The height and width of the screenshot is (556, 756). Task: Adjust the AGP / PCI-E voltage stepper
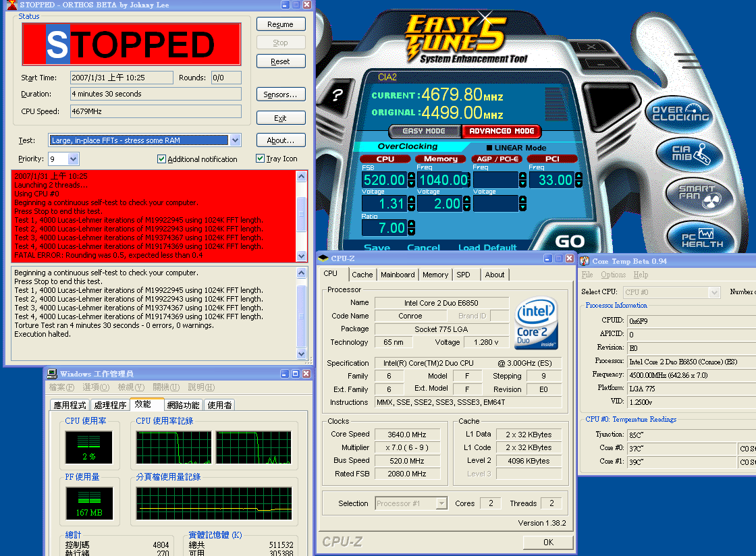point(522,204)
